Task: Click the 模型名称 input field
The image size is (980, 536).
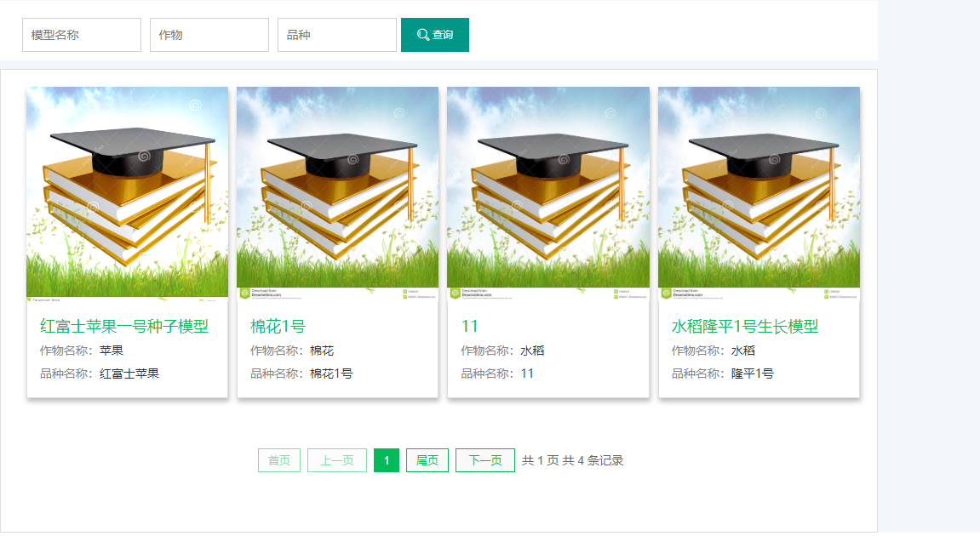Action: coord(82,35)
